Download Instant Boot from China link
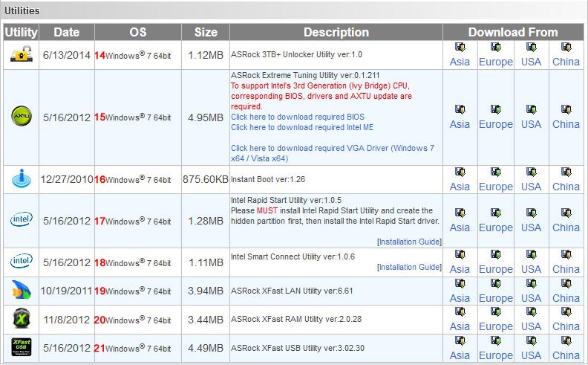Screen dimensions: 588x365 coord(566,187)
